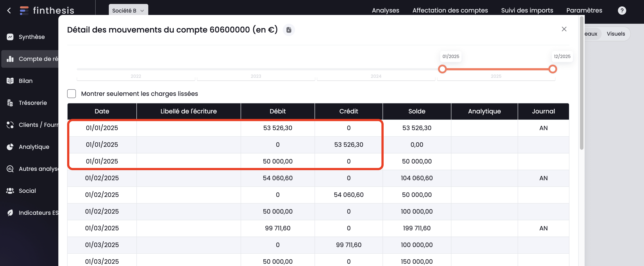
Task: Open the help question mark icon
Action: coord(622,11)
